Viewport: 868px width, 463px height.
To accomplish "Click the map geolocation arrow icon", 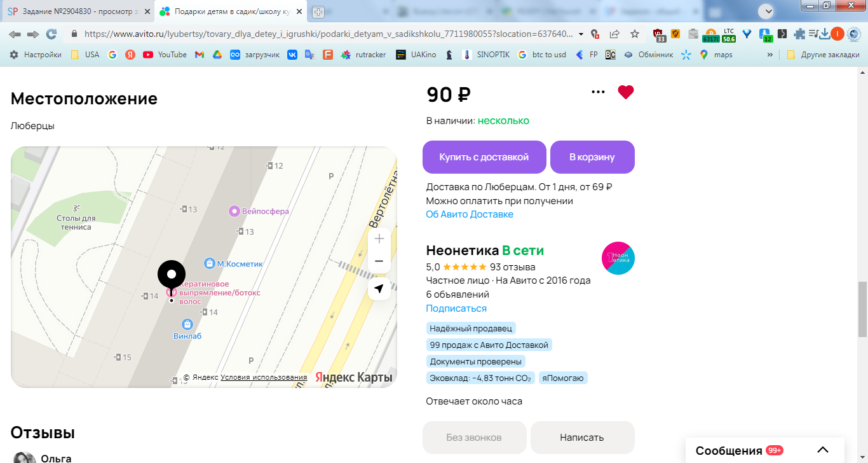I will (x=379, y=289).
